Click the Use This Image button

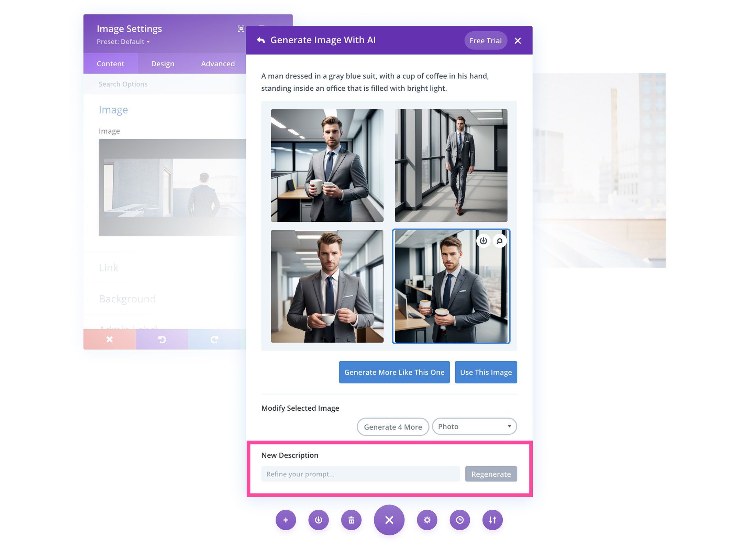[x=486, y=372]
